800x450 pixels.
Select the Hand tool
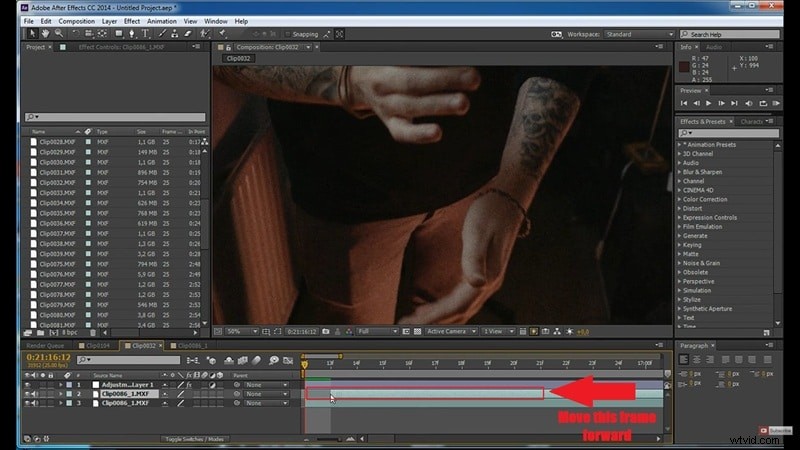click(x=45, y=34)
